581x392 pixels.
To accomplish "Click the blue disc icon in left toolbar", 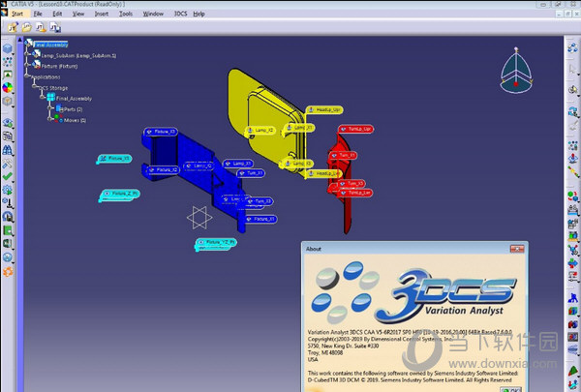I will pos(8,257).
